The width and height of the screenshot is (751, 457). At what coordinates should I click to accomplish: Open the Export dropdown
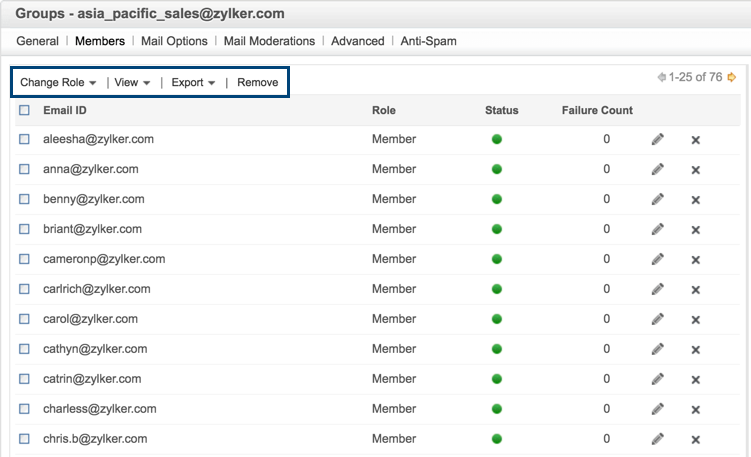193,82
